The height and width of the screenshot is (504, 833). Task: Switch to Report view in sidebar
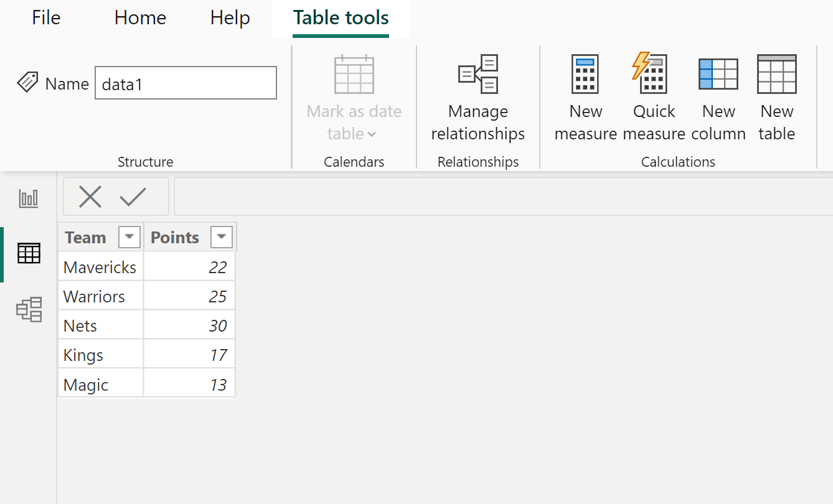coord(29,199)
